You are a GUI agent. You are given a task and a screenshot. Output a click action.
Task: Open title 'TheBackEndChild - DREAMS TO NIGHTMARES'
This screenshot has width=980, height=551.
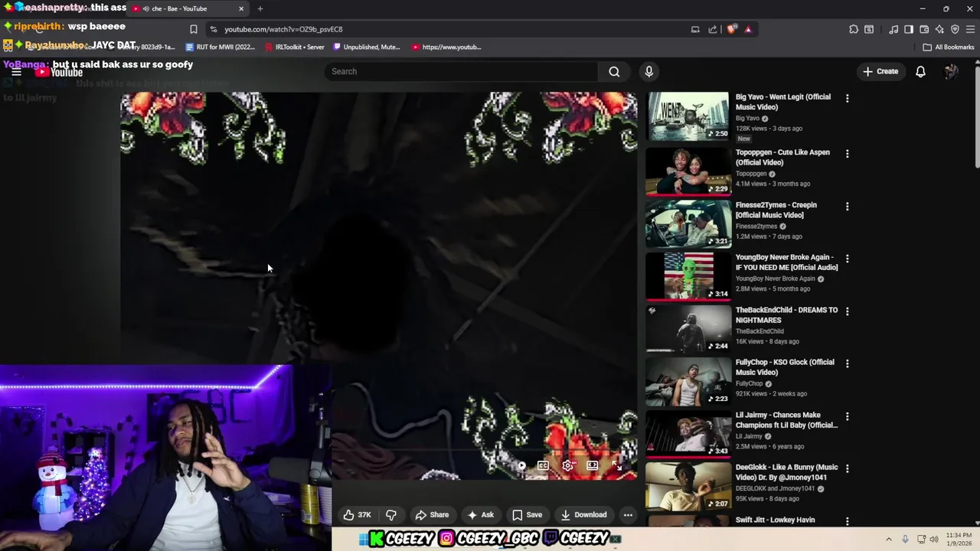pos(786,315)
